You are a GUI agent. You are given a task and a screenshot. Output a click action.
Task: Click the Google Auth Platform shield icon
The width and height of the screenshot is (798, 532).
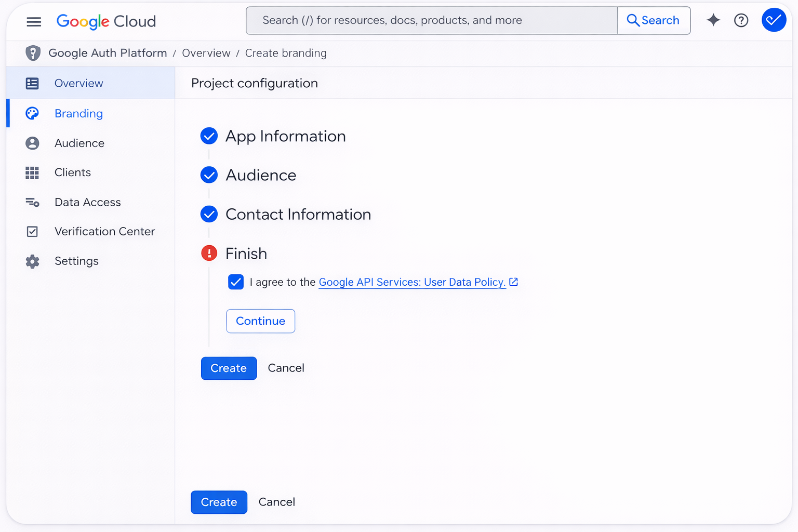coord(33,53)
